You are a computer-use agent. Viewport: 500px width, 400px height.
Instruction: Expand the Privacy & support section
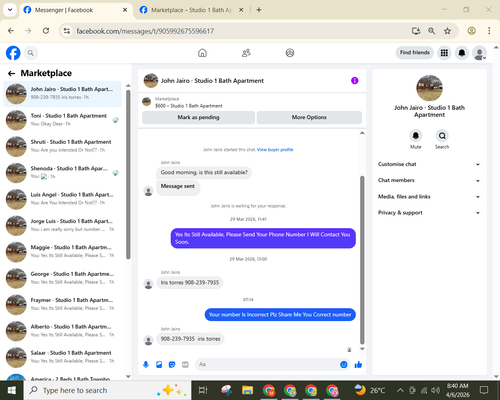(429, 213)
